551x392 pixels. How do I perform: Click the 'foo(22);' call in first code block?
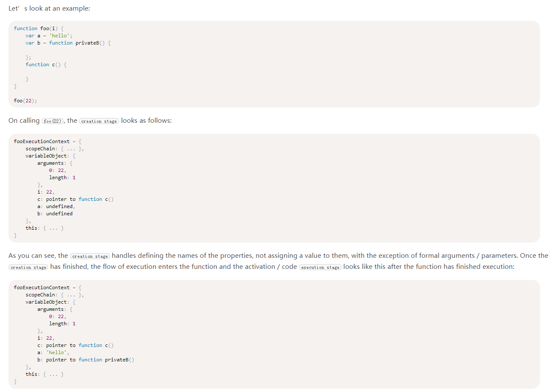coord(25,101)
